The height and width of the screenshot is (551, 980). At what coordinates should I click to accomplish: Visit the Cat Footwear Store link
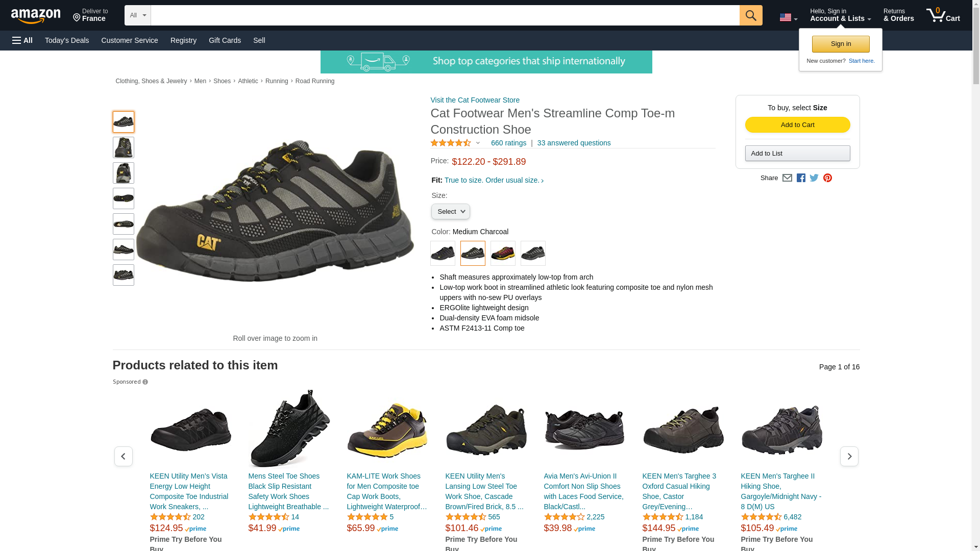(x=475, y=100)
